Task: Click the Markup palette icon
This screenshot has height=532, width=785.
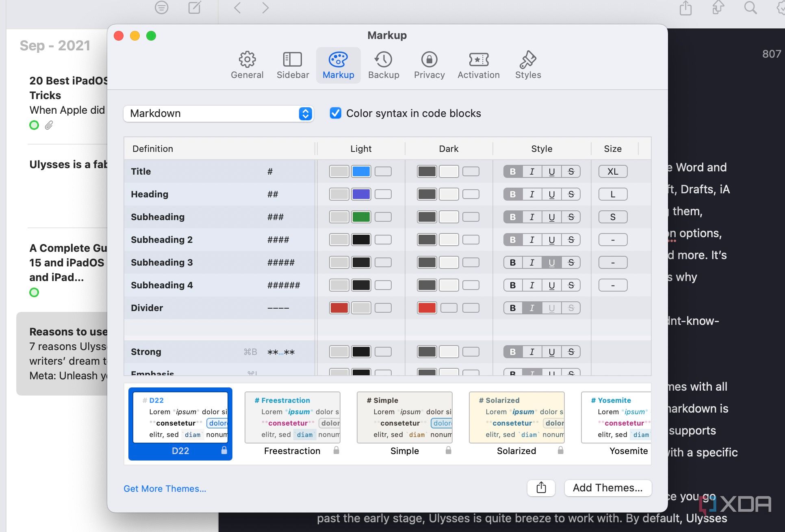Action: click(x=338, y=60)
